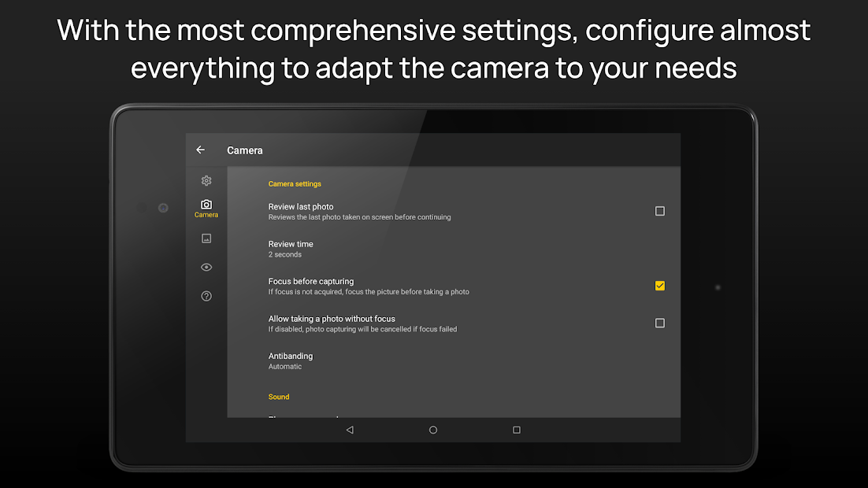The width and height of the screenshot is (868, 488).
Task: Jump to the Sound section header
Action: [279, 396]
